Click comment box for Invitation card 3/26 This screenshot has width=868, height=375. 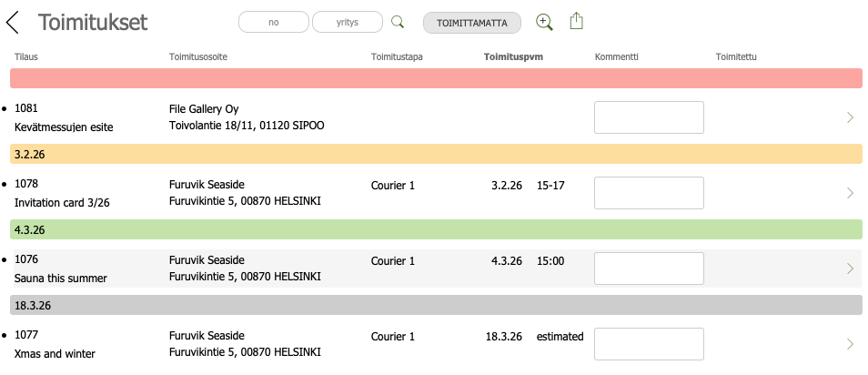[x=648, y=193]
